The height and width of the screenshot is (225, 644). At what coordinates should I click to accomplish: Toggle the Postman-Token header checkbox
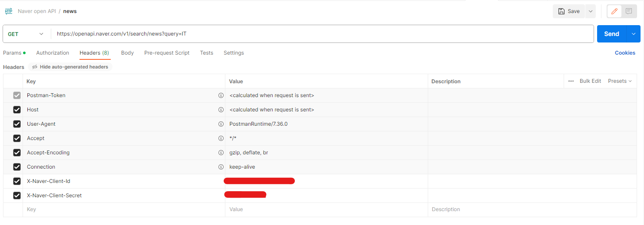[17, 95]
